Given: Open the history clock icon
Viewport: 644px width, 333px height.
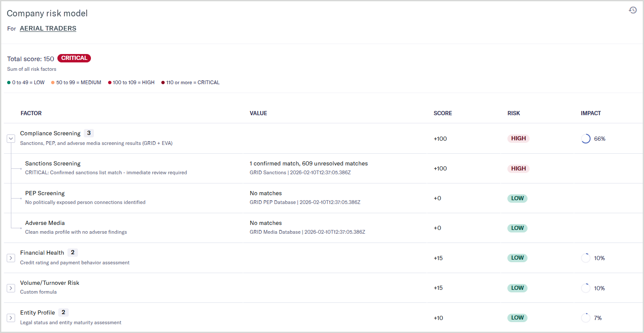Looking at the screenshot, I should (633, 10).
